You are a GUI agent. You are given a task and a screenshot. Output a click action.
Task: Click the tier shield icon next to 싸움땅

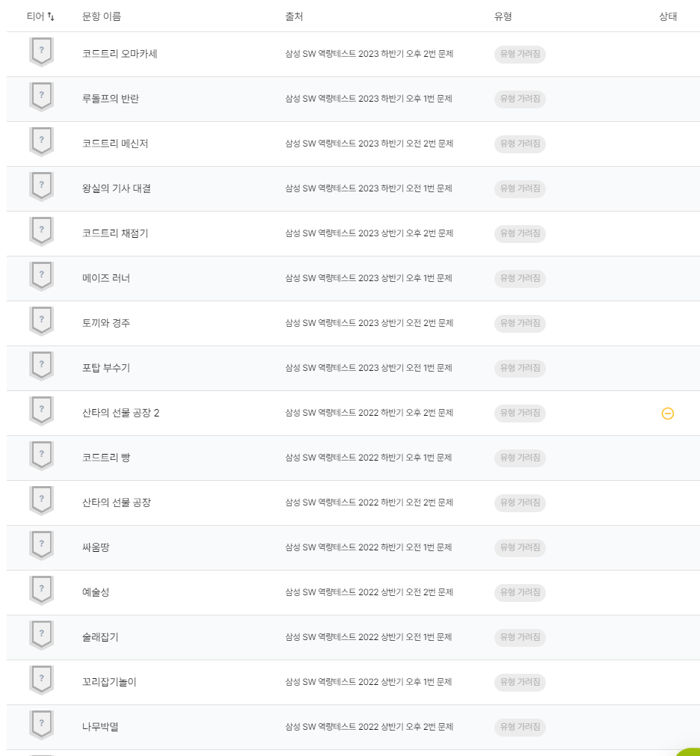point(41,545)
